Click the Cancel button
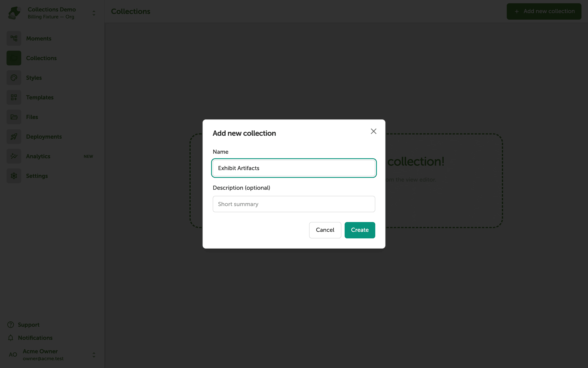 tap(325, 230)
